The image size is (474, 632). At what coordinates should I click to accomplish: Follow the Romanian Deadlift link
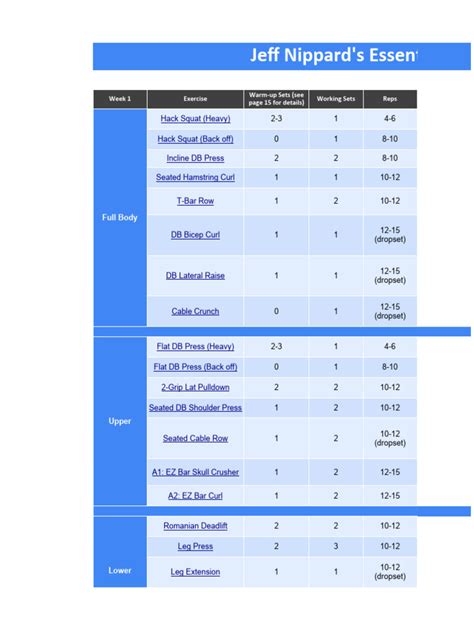click(x=195, y=526)
